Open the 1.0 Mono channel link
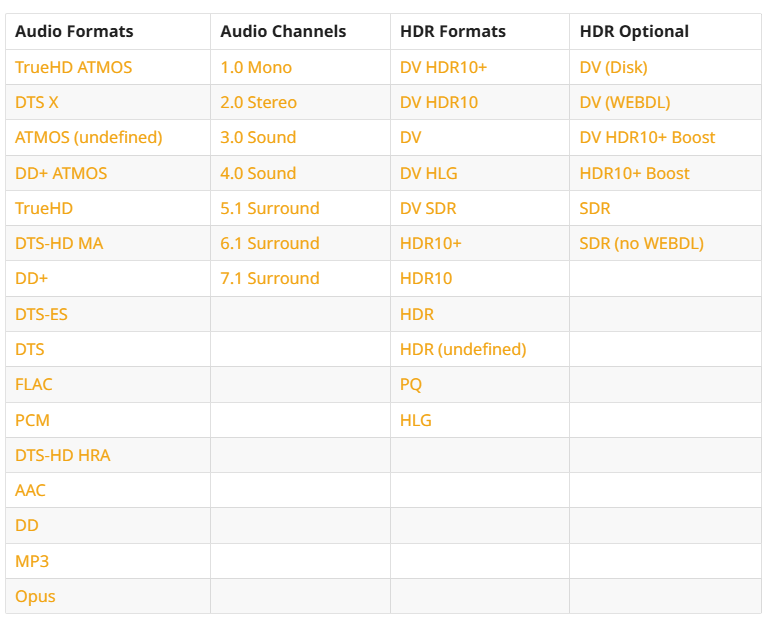Viewport: 762px width, 621px height. pyautogui.click(x=256, y=67)
